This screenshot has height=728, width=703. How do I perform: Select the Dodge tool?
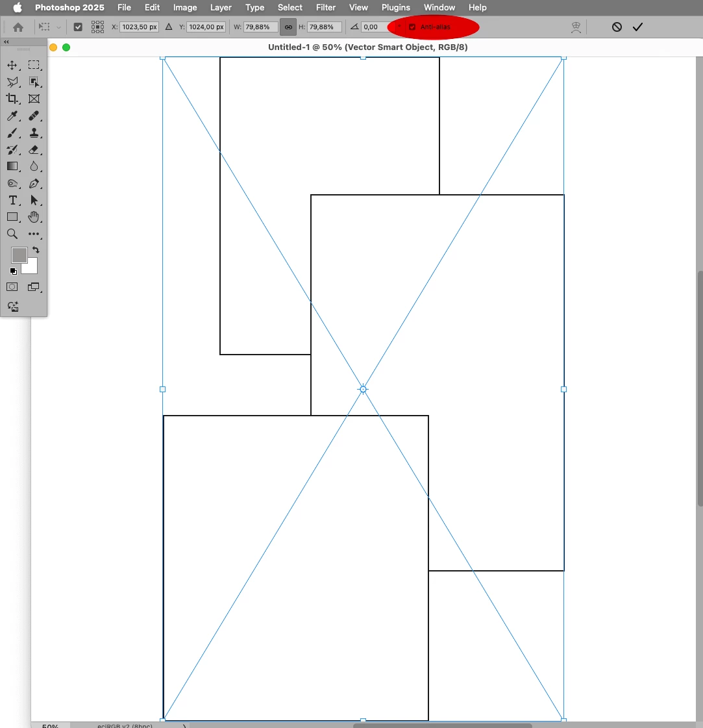point(12,183)
